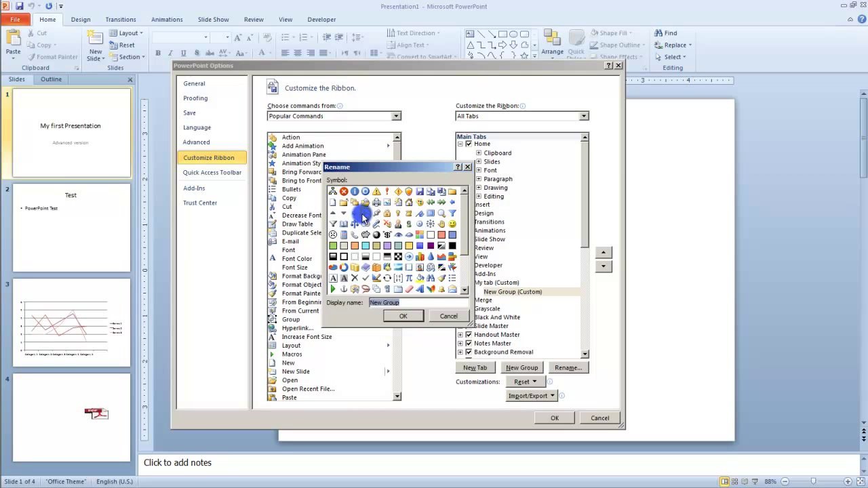Open the Import/Export dropdown
Viewport: 868px width, 488px height.
pos(532,396)
